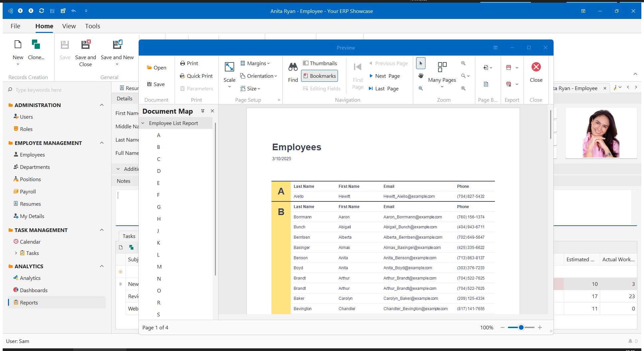Toggle the Thumbnails view

coord(320,63)
